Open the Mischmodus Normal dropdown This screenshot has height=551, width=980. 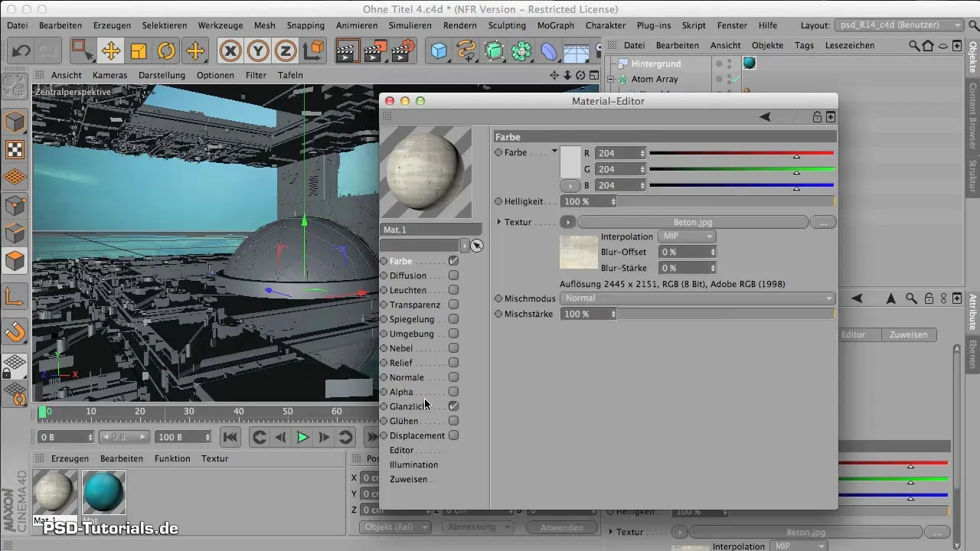click(697, 298)
